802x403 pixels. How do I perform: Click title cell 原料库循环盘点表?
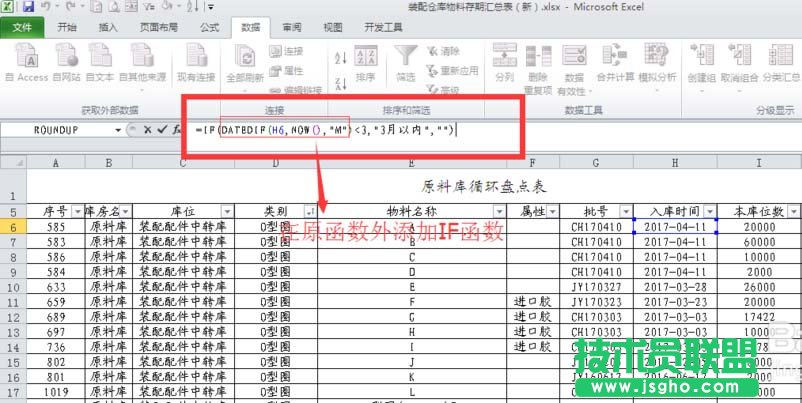(484, 187)
